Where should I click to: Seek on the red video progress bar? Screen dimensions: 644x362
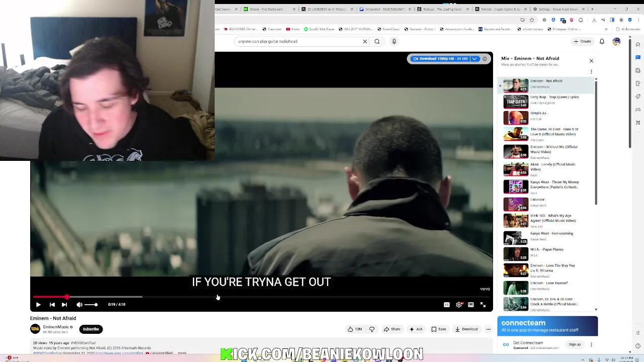click(x=262, y=297)
